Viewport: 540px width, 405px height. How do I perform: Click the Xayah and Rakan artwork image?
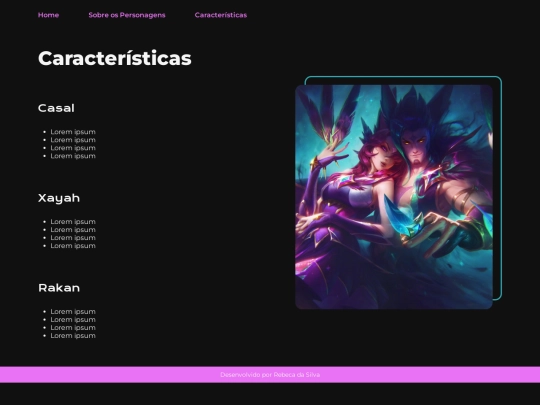(x=394, y=197)
